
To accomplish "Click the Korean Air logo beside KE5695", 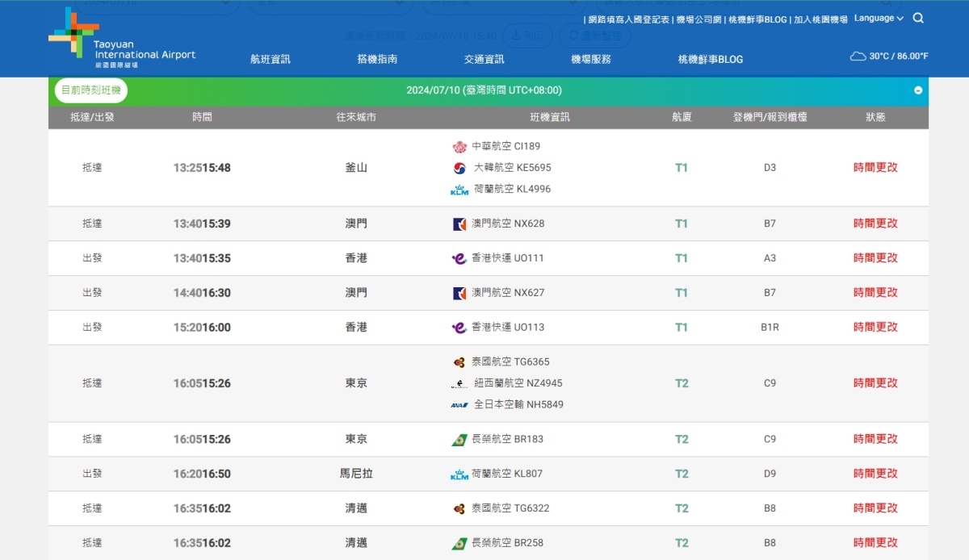I will tap(459, 168).
